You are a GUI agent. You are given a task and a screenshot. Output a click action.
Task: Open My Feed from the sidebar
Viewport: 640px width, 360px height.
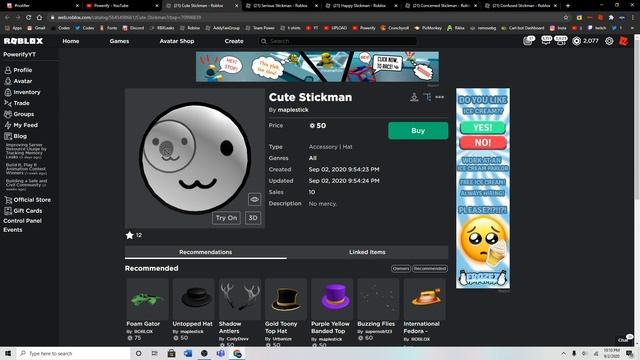(x=21, y=125)
